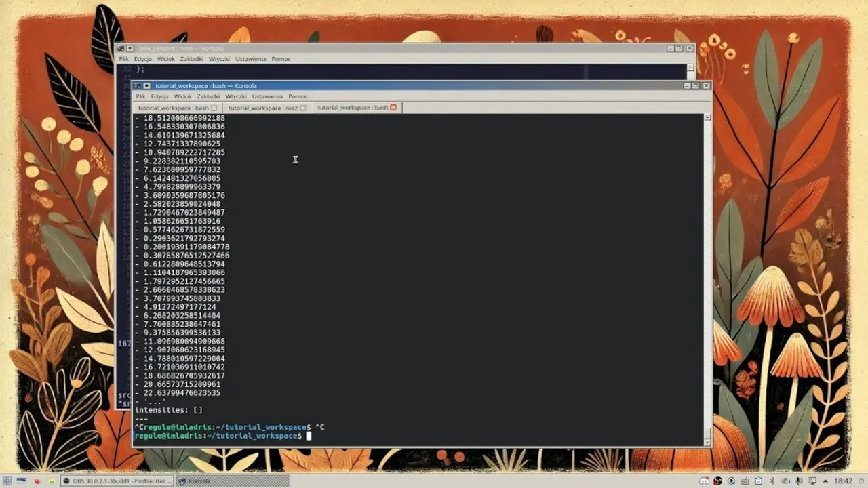Open the application launcher menu in taskbar

(x=7, y=481)
